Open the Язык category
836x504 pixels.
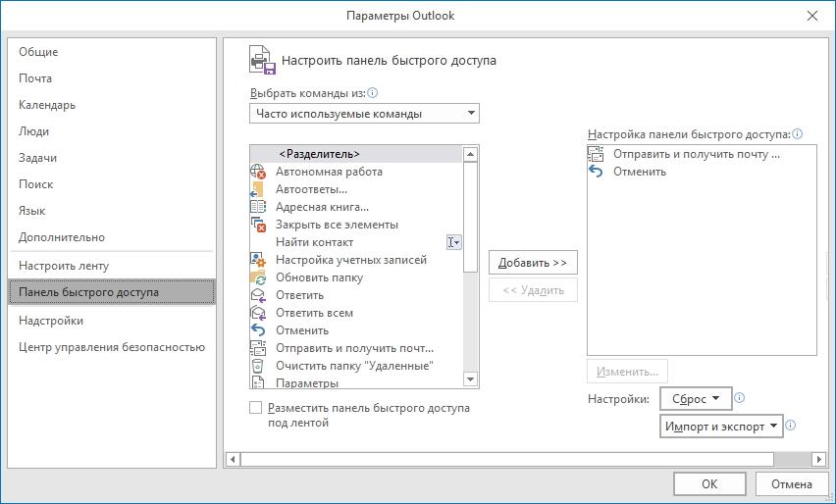pyautogui.click(x=32, y=211)
